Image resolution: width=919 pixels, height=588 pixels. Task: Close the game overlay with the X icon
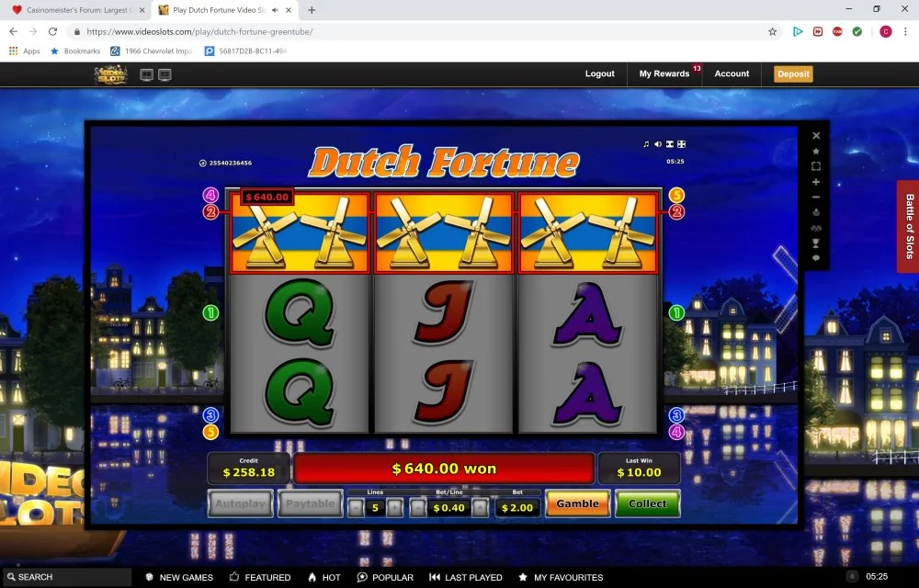point(816,135)
